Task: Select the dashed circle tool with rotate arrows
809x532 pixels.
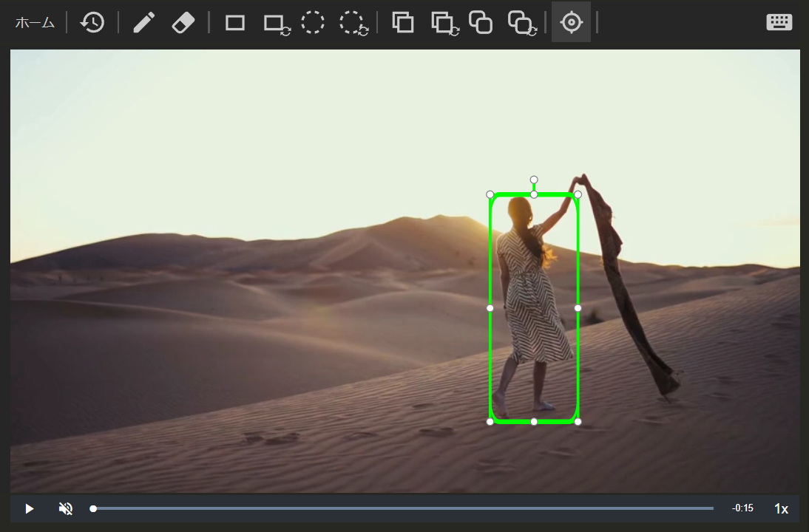Action: [353, 23]
